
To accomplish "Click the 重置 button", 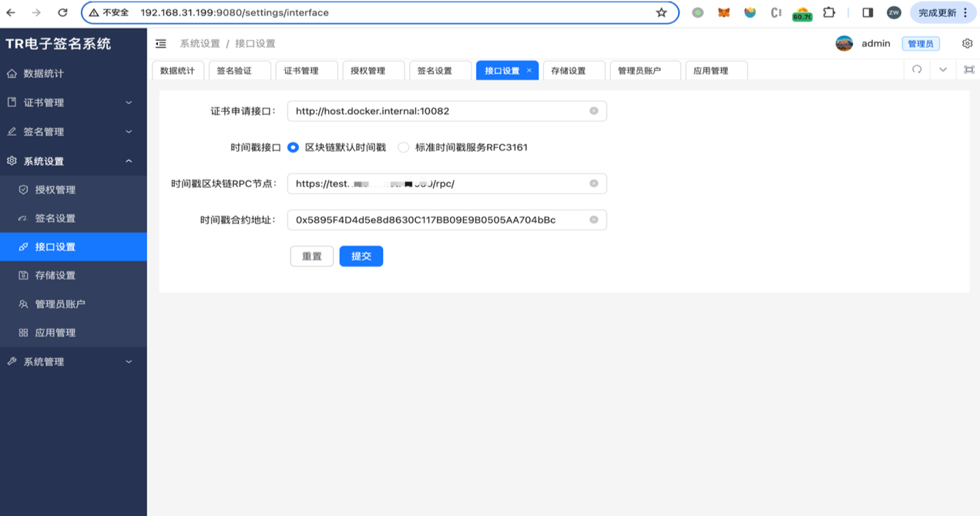I will tap(312, 256).
